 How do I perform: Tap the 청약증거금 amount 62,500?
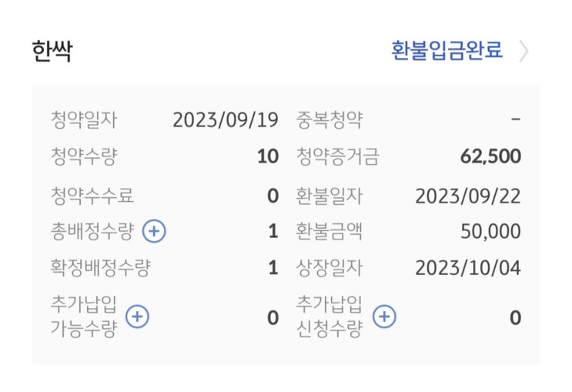pyautogui.click(x=490, y=156)
